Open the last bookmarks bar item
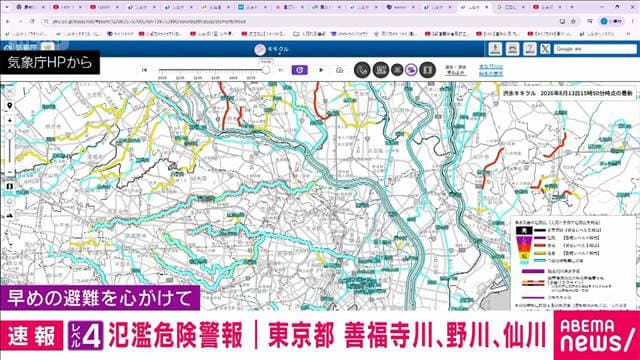 tap(597, 34)
